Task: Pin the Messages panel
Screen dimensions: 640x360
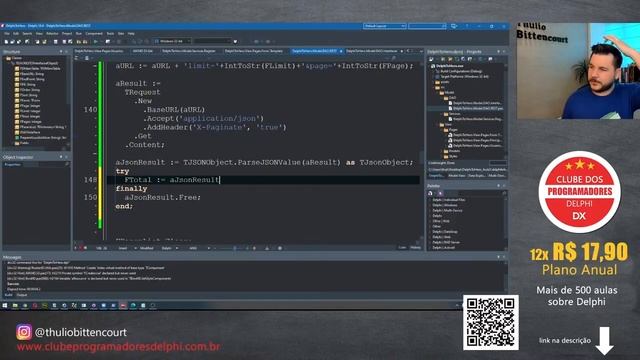Action: pyautogui.click(x=498, y=257)
